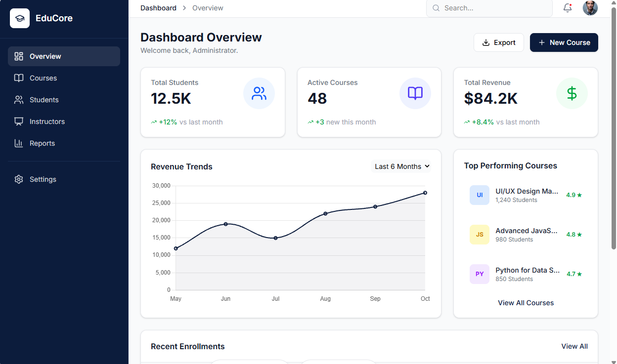Image resolution: width=617 pixels, height=364 pixels.
Task: Open Settings in the sidebar
Action: (x=43, y=179)
